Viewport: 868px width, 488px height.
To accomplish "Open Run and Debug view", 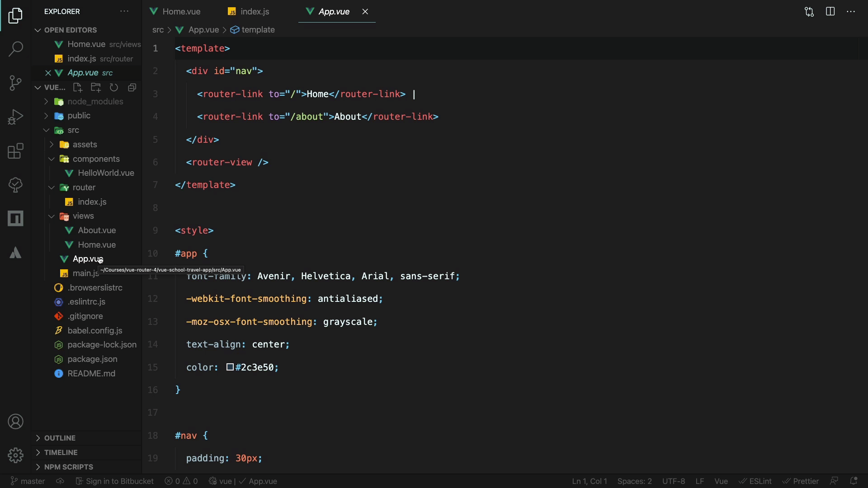I will click(x=15, y=117).
